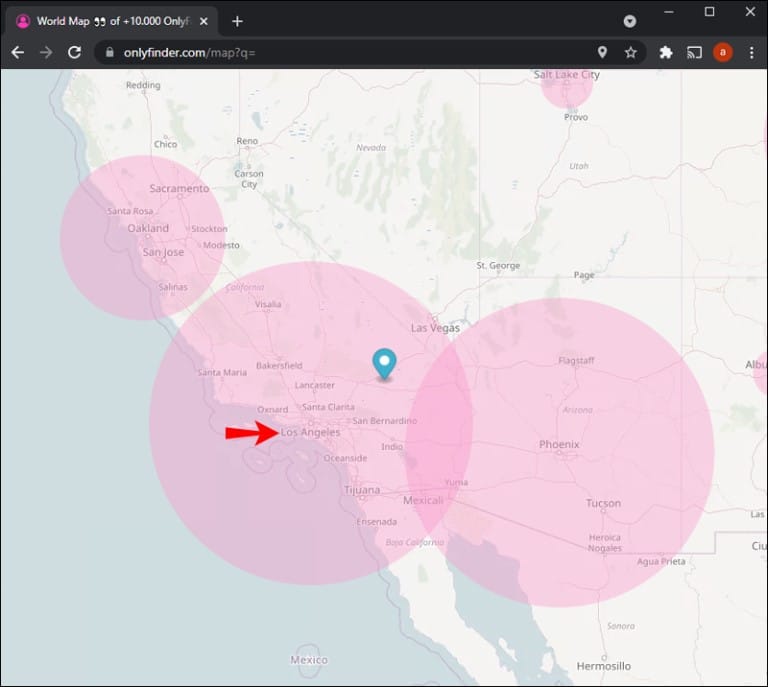
Task: Expand the tab search dropdown arrow
Action: tap(630, 21)
